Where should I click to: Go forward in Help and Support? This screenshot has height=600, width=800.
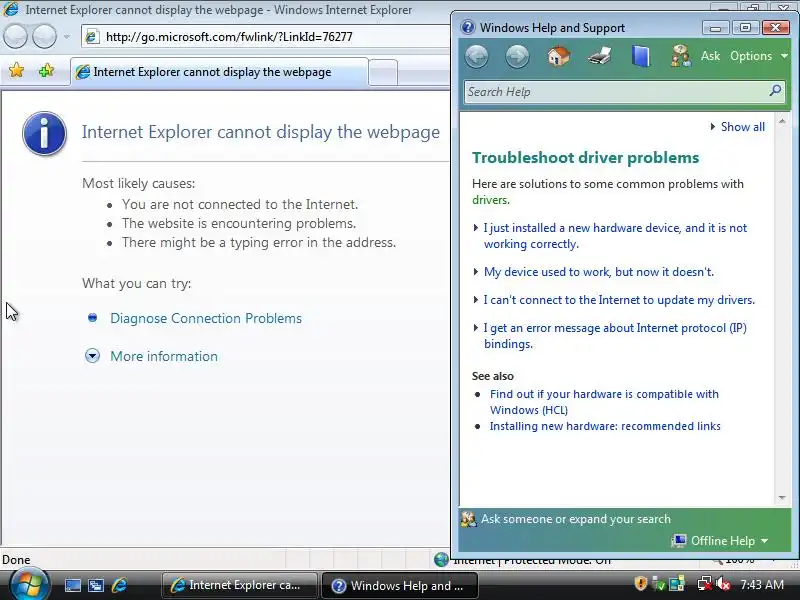click(517, 56)
